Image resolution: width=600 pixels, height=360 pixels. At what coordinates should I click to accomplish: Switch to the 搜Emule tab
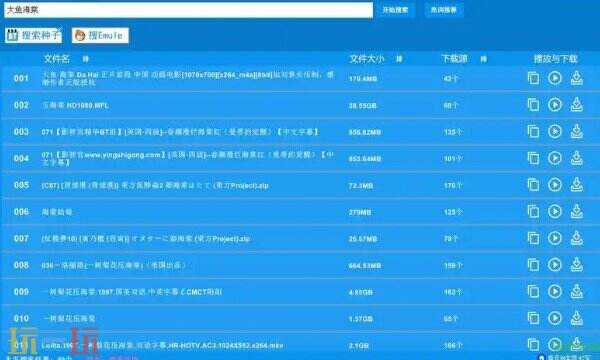(100, 35)
